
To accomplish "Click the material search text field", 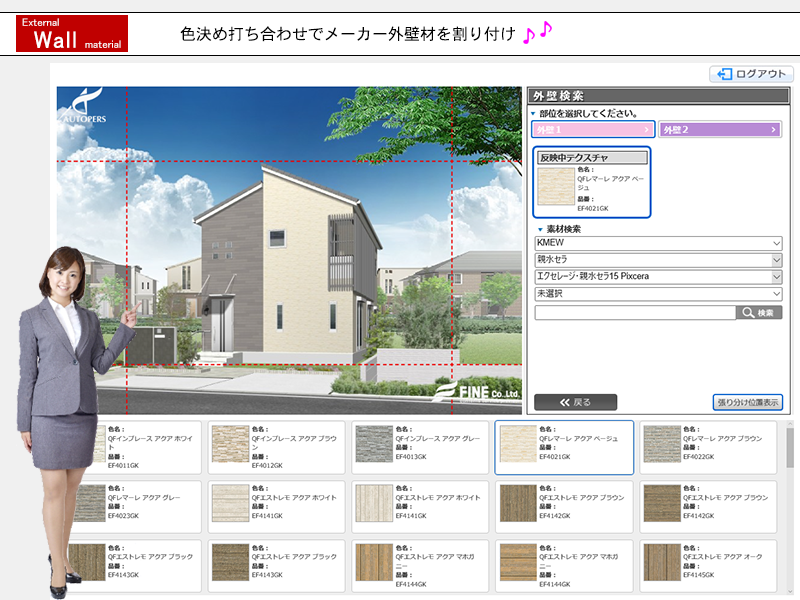I will 635,313.
